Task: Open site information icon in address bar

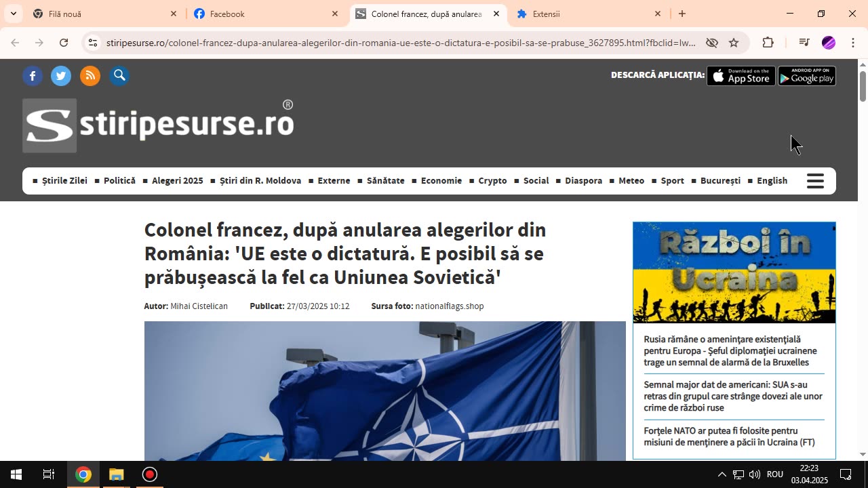Action: 93,43
